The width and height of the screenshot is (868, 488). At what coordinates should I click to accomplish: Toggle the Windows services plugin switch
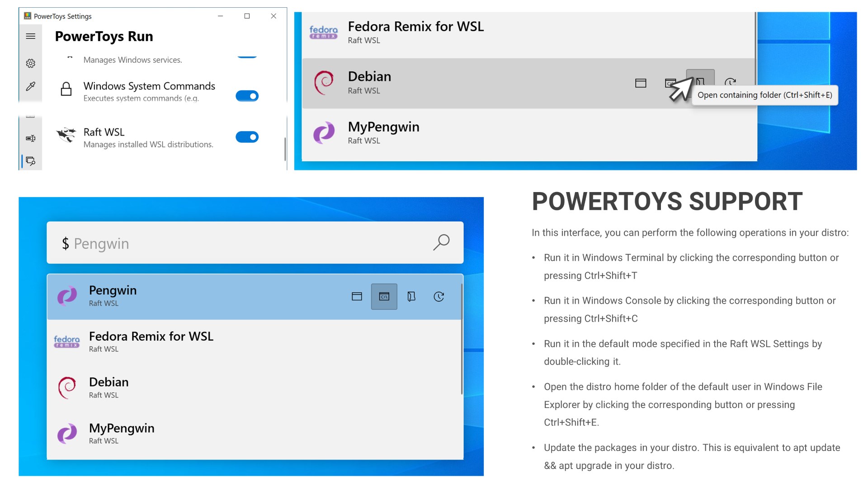click(247, 56)
